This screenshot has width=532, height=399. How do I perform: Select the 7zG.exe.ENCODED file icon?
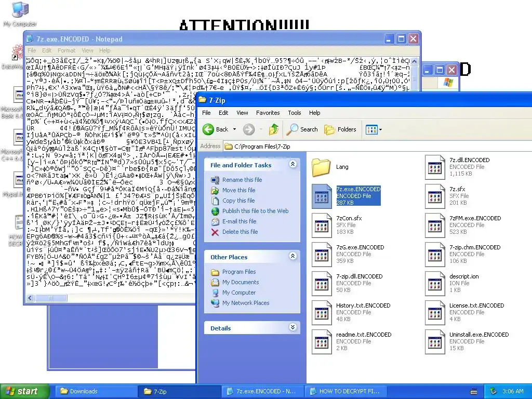coord(322,255)
